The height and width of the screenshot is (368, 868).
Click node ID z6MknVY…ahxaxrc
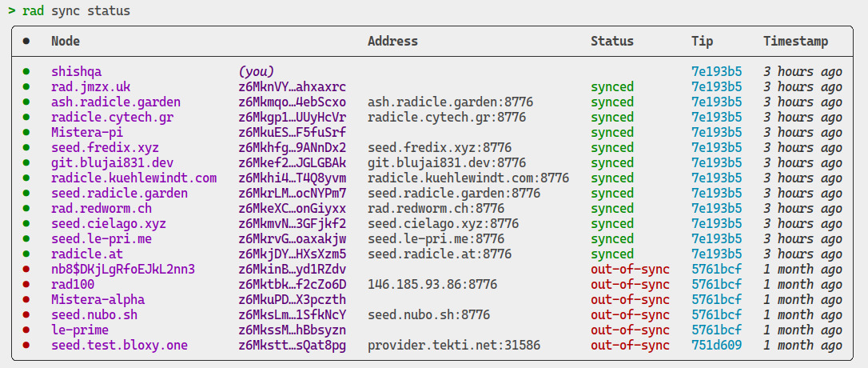click(292, 87)
